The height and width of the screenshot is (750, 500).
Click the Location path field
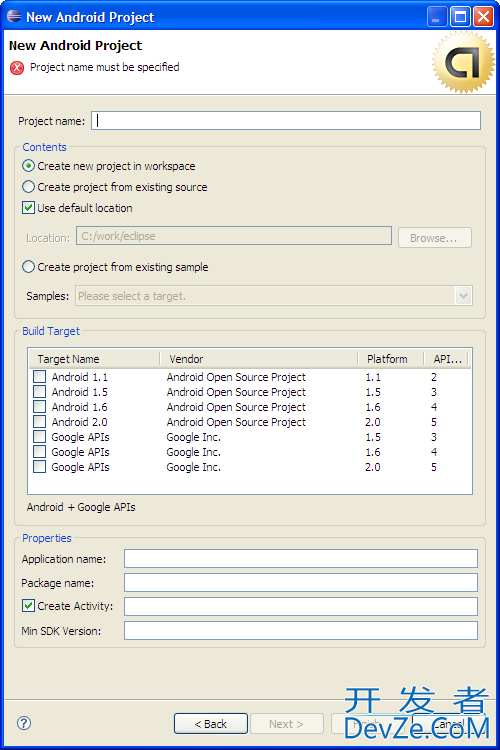(233, 236)
